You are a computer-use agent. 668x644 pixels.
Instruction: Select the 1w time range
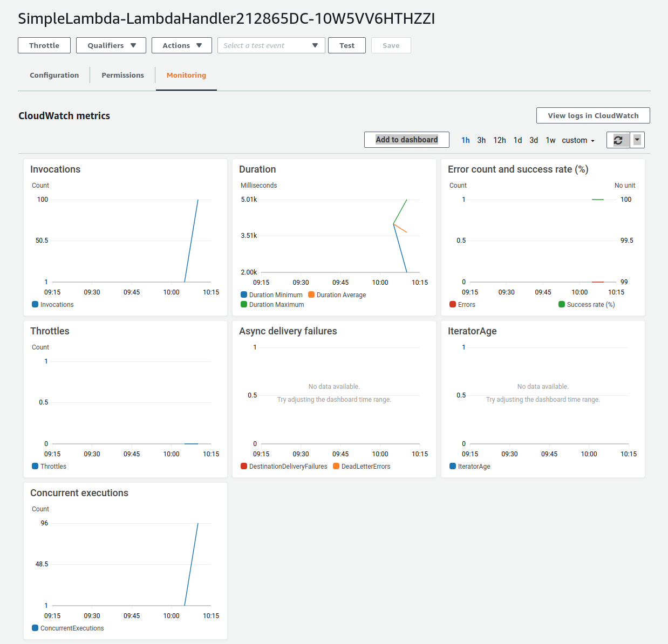pyautogui.click(x=550, y=140)
